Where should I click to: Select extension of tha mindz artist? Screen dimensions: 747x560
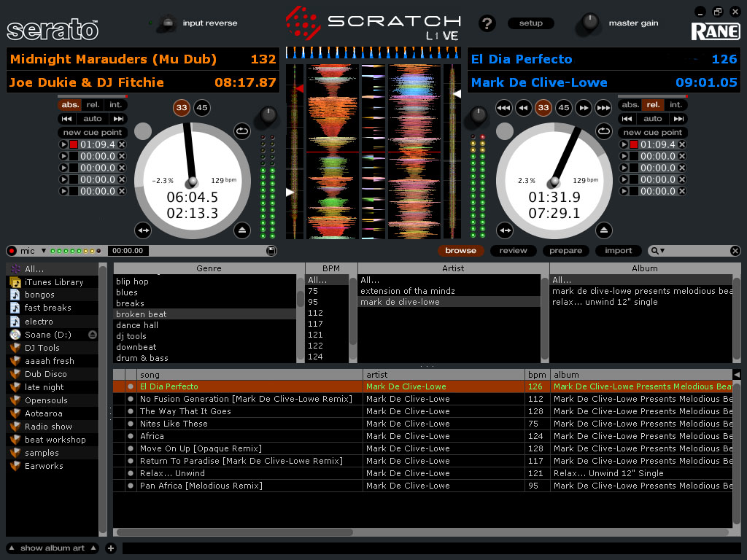click(449, 291)
